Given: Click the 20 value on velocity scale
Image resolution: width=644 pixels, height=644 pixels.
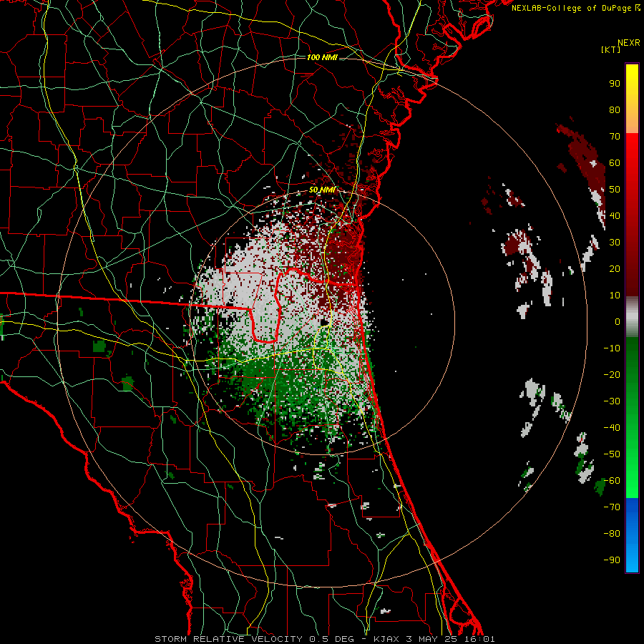Looking at the screenshot, I should point(615,269).
